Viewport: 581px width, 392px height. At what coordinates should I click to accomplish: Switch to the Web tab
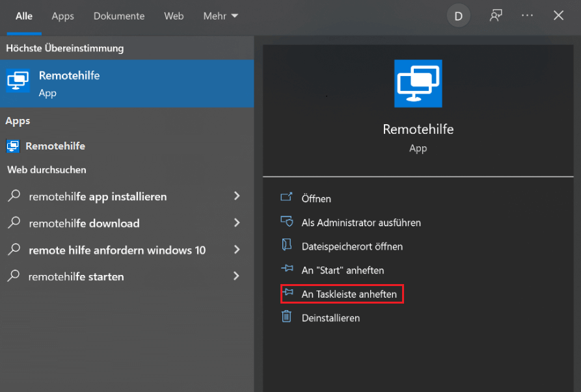pyautogui.click(x=174, y=16)
